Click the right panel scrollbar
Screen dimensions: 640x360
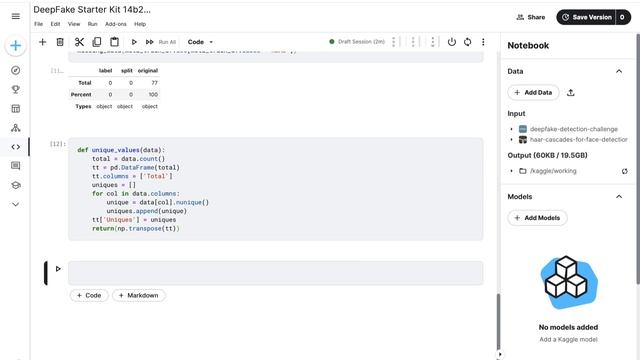[x=638, y=158]
